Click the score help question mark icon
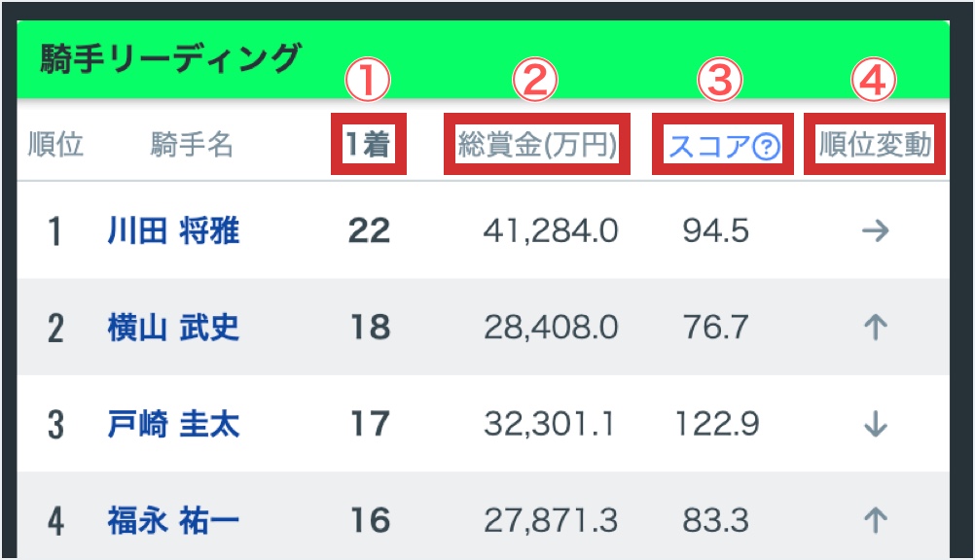975x560 pixels. click(x=768, y=147)
